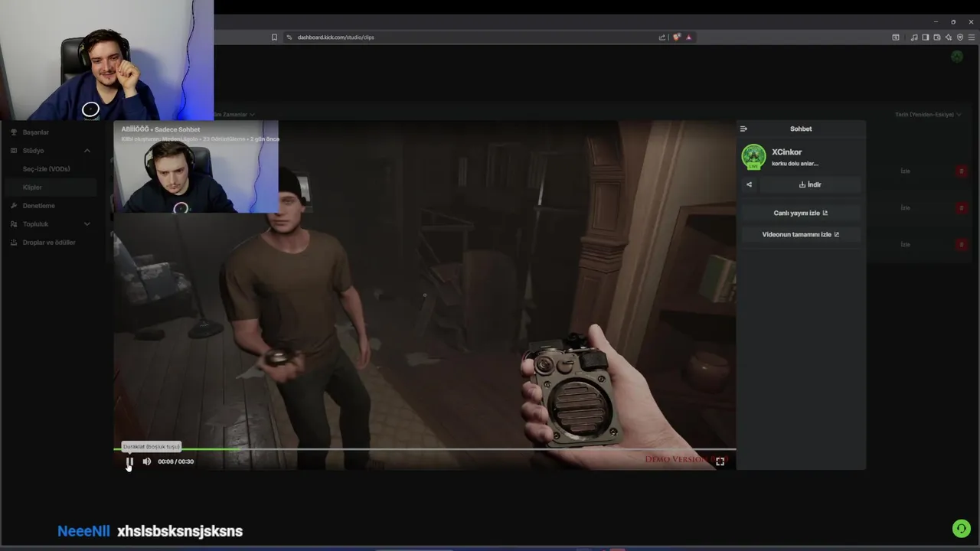This screenshot has height=551, width=980.
Task: Open Brave Rewards triangle icon
Action: coord(688,37)
